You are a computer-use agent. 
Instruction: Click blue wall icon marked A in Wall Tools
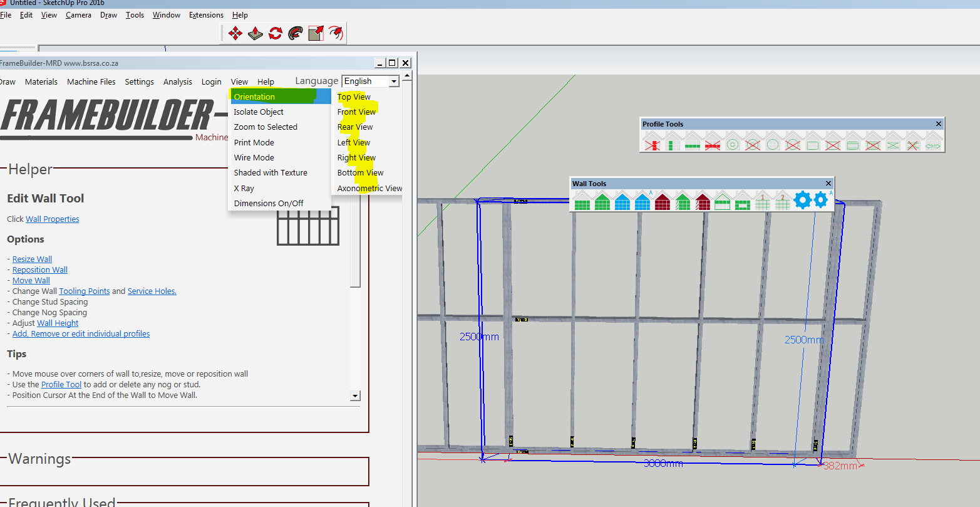[x=643, y=201]
